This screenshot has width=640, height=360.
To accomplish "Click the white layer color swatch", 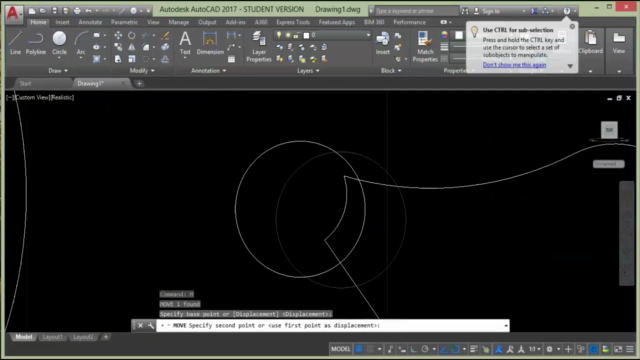I will pos(306,35).
